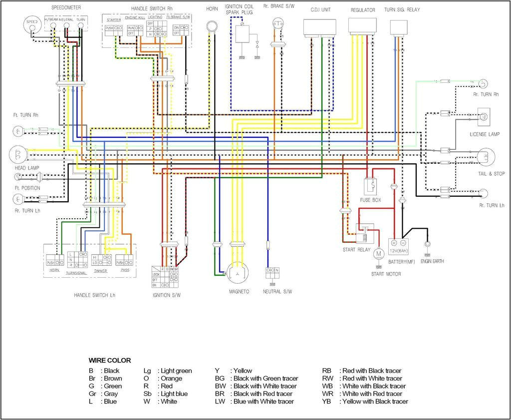Select the ignition coil spark plug box
The height and width of the screenshot is (420, 511).
point(243,34)
